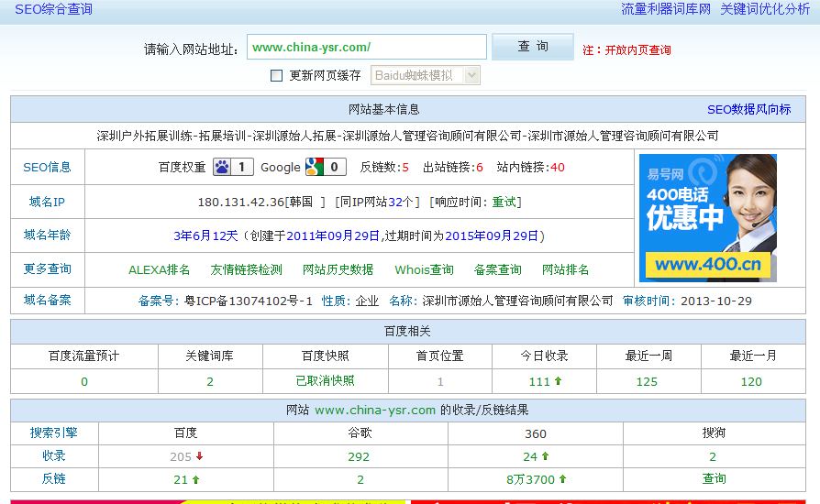
Task: Click 搜狗 反链 查询 link
Action: [x=714, y=479]
